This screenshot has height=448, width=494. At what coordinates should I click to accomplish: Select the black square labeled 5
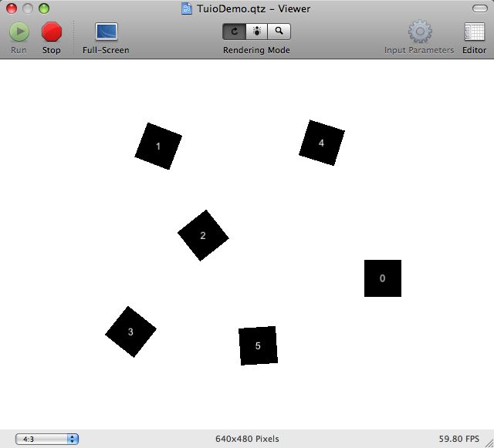coord(258,345)
